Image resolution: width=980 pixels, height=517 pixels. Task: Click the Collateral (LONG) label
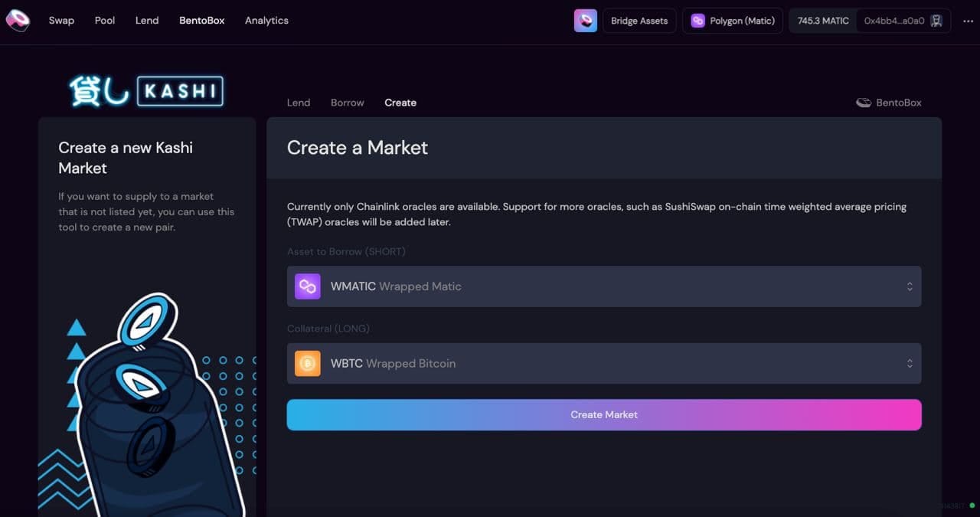pos(328,329)
